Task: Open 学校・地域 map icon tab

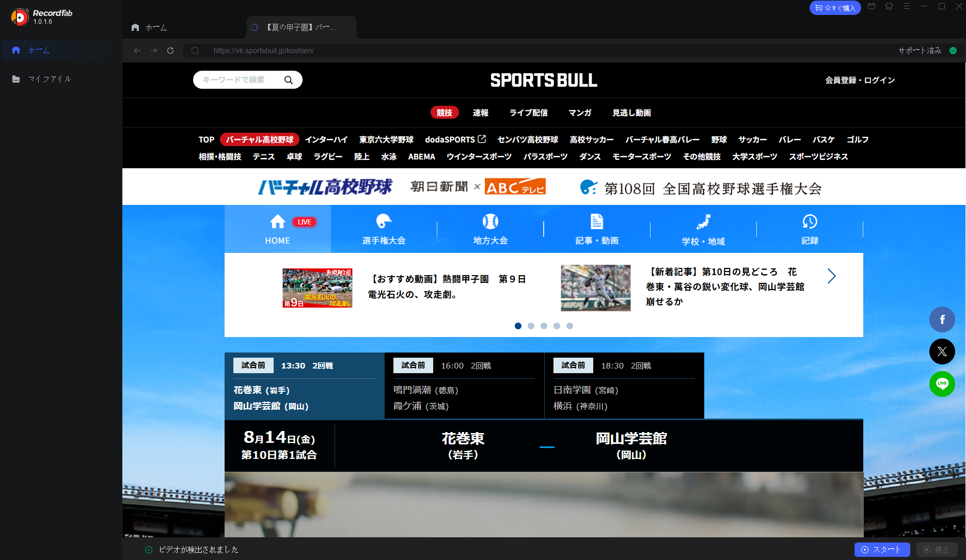Action: pos(703,230)
